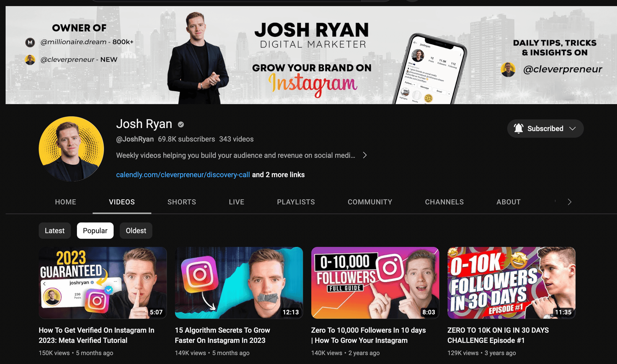Click title 'ZERO TO 10K ON IG IN 30 DAYS'

click(498, 335)
